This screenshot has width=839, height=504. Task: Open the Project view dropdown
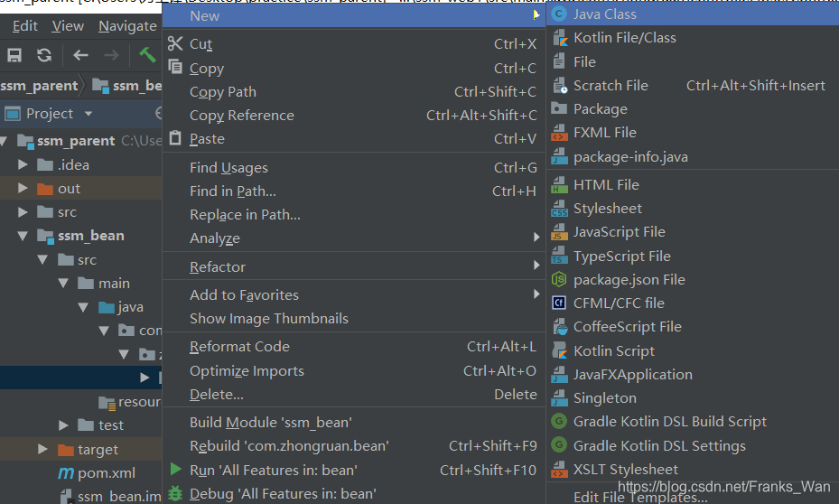tap(89, 114)
